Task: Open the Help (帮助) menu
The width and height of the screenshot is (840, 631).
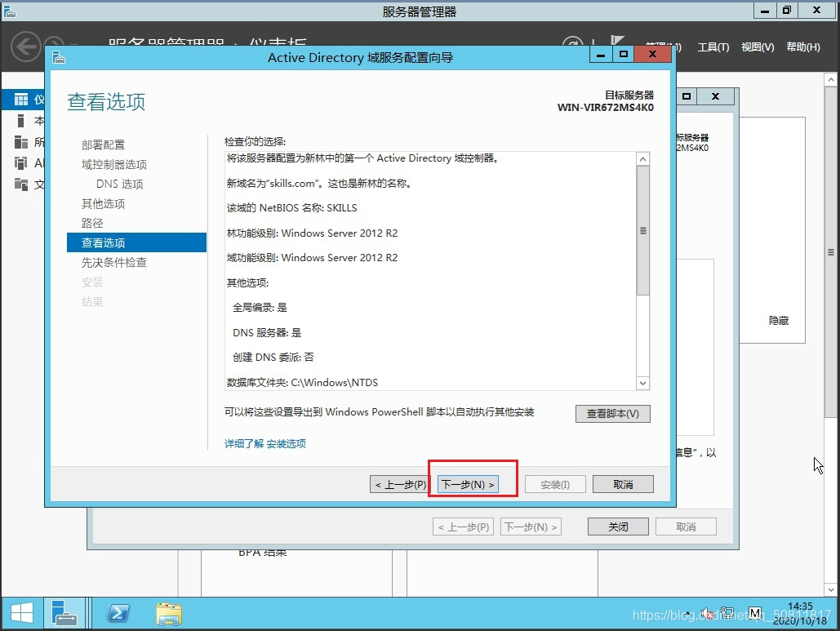Action: (803, 47)
